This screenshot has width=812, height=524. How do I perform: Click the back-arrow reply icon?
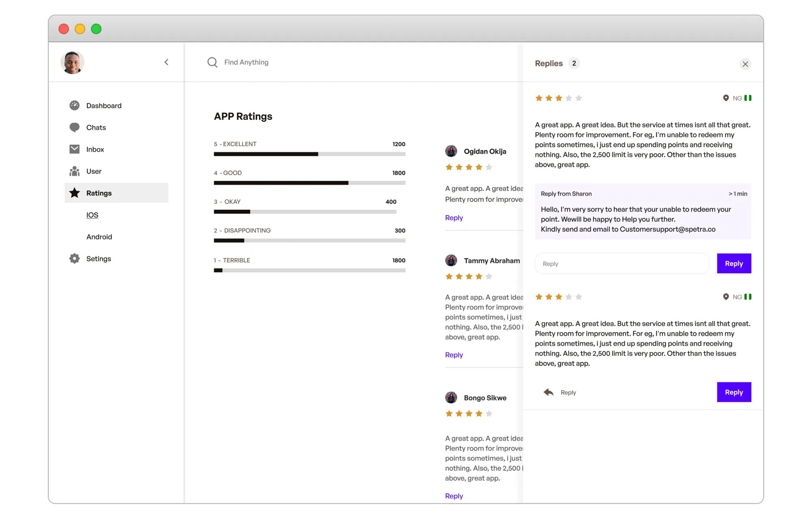(x=548, y=392)
